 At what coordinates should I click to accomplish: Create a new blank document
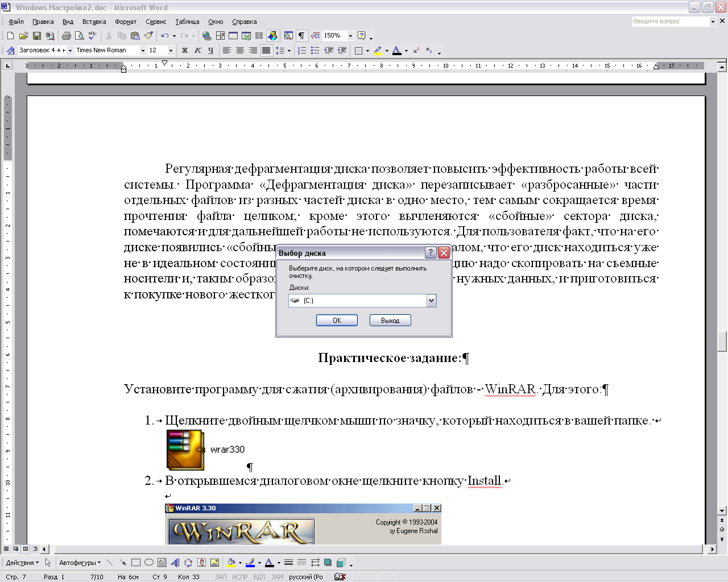click(x=11, y=36)
